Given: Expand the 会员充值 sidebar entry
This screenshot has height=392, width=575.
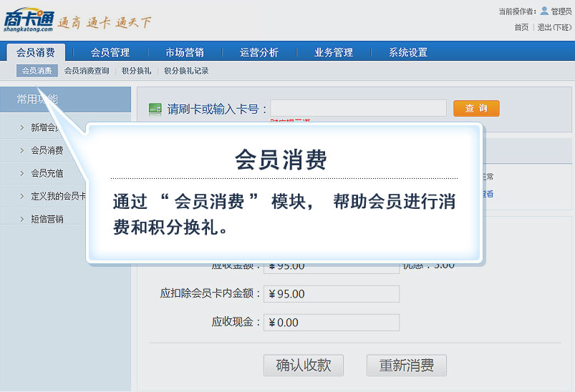Looking at the screenshot, I should tap(47, 173).
